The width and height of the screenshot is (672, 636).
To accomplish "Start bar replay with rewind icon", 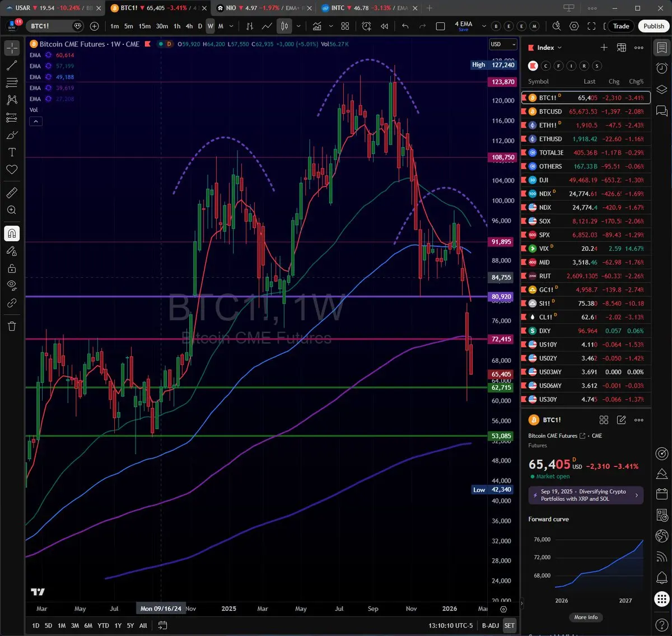I will (x=384, y=26).
